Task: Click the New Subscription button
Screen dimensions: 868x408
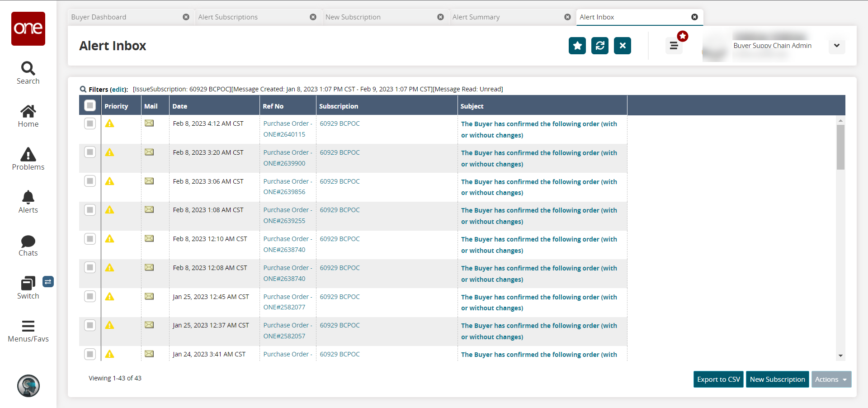Action: [x=777, y=380]
